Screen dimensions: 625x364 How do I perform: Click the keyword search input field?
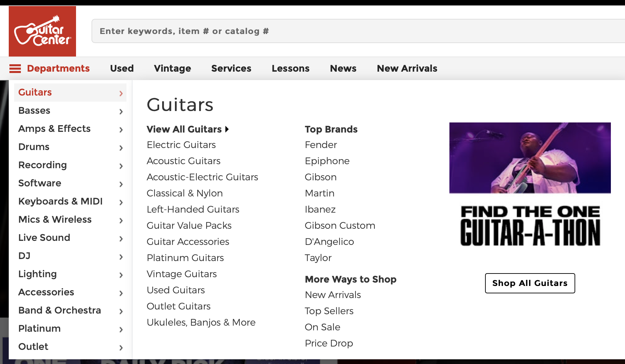[x=358, y=31]
